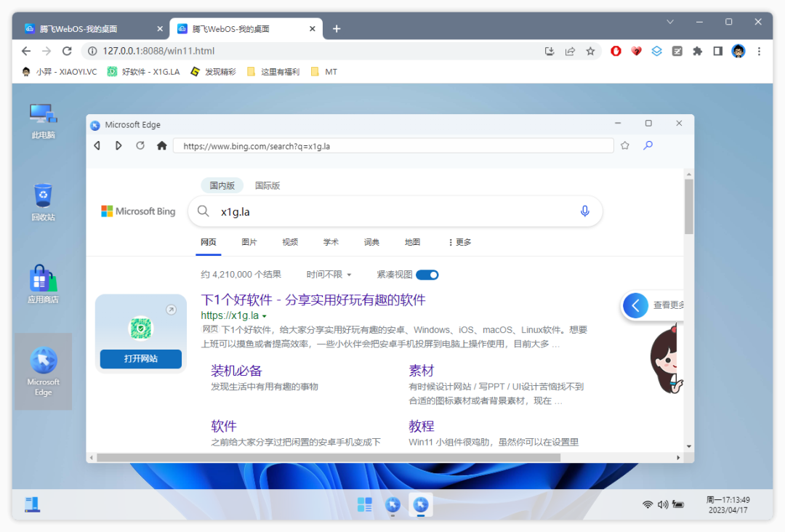This screenshot has height=532, width=785.
Task: Go to home page in inner Edge
Action: [161, 145]
